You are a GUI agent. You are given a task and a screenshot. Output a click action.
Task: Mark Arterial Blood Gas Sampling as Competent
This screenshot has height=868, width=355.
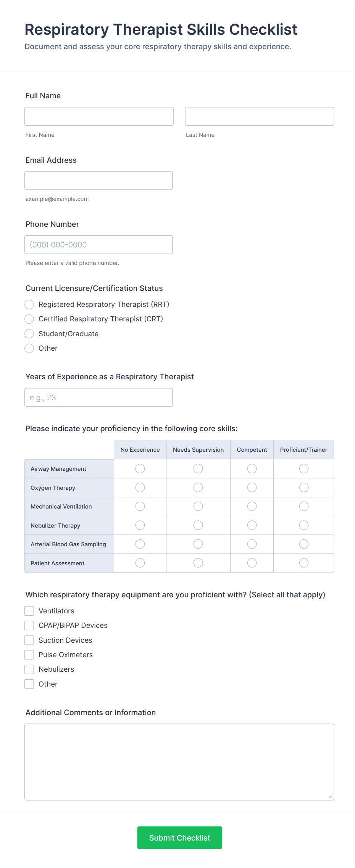coord(252,544)
